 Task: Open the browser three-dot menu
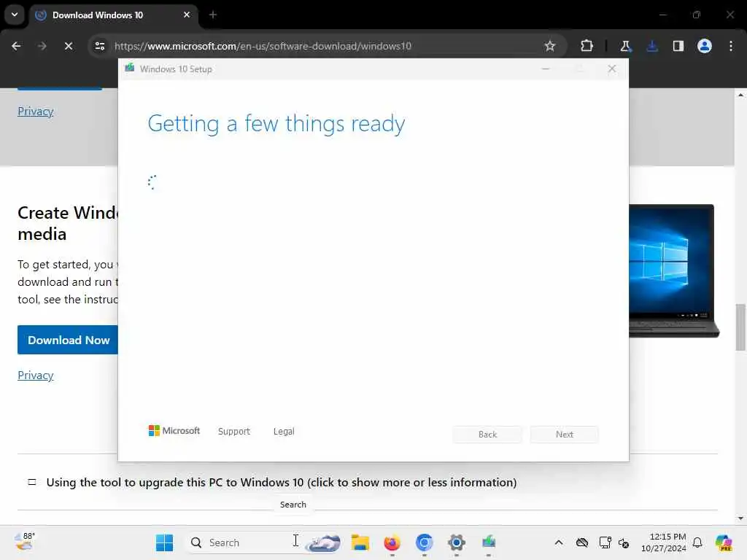point(731,46)
